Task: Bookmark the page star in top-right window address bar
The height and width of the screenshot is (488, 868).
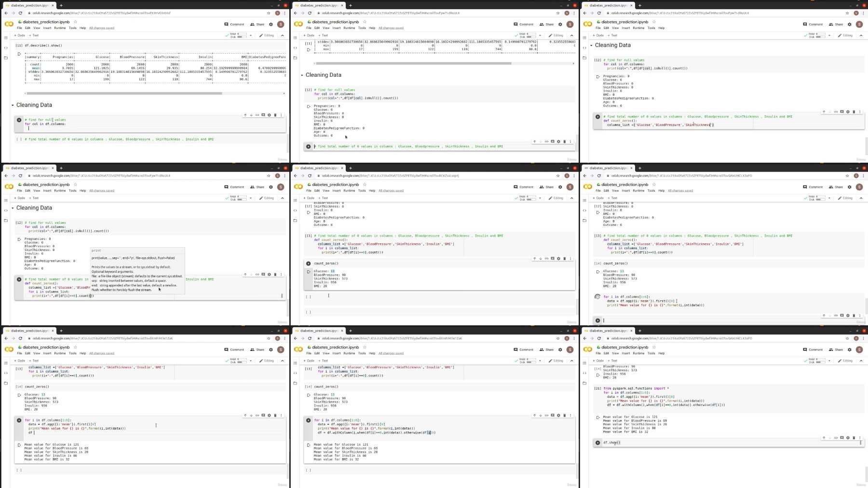Action: click(847, 13)
